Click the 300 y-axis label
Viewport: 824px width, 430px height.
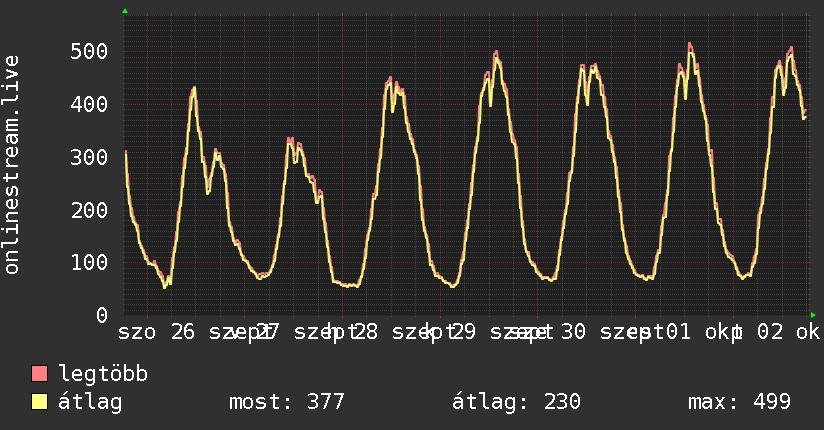point(89,157)
